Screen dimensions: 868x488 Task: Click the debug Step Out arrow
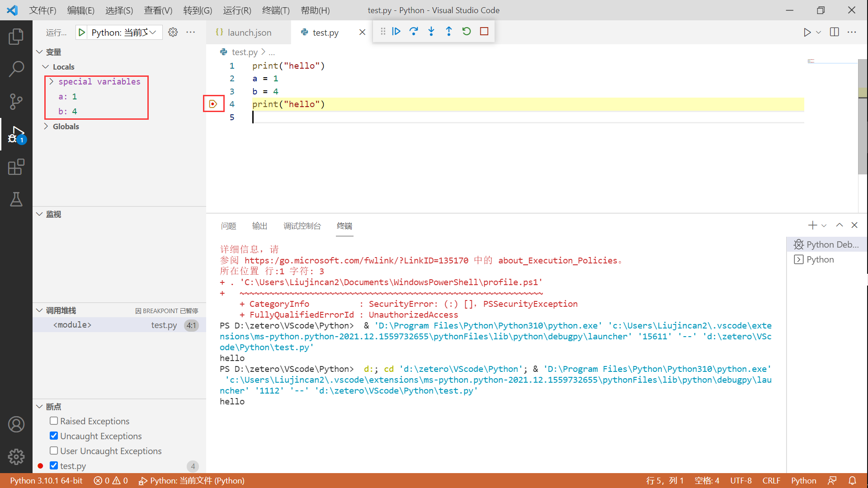(x=449, y=31)
